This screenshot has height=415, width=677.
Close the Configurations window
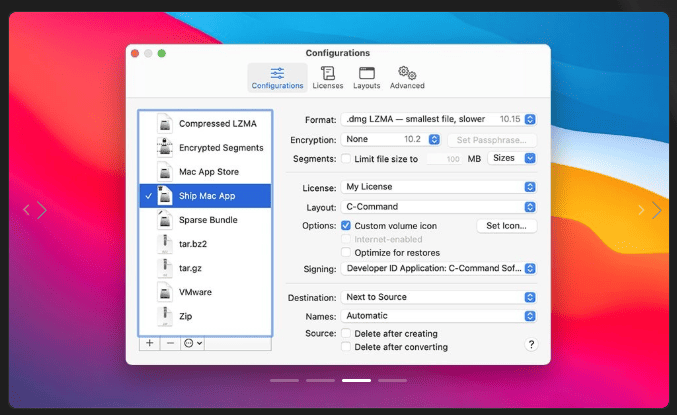click(x=135, y=53)
